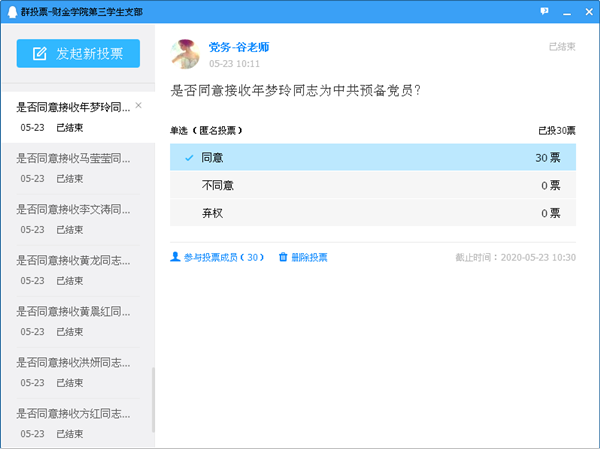The width and height of the screenshot is (600, 449).
Task: Open the feedback icon in title bar
Action: [x=544, y=11]
